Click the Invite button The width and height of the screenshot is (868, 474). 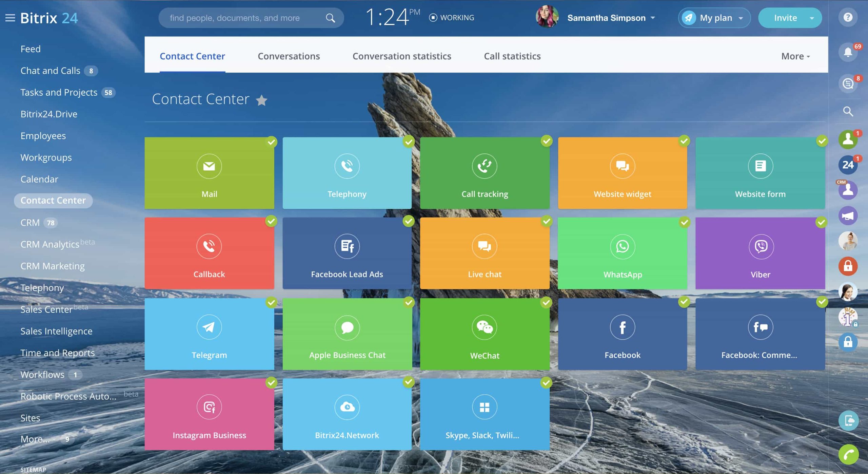pos(785,18)
